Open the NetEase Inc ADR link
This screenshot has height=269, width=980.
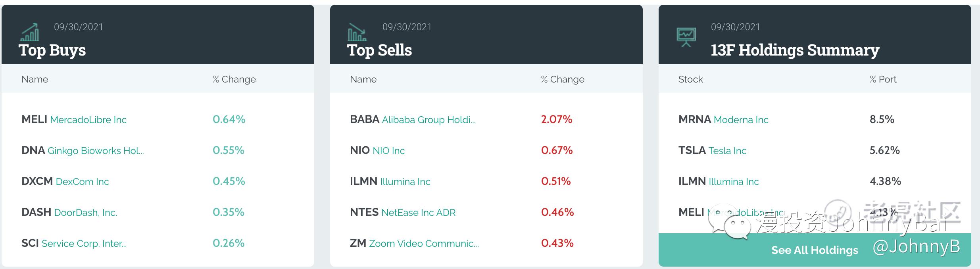(x=418, y=213)
